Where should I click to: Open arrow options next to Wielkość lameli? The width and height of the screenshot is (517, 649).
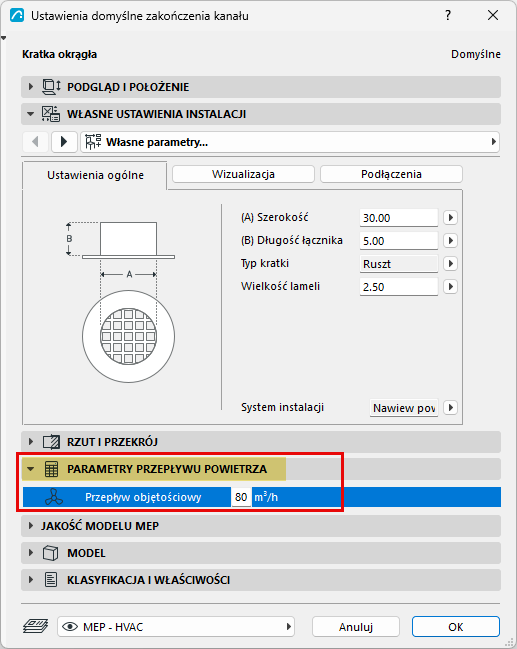tap(450, 286)
